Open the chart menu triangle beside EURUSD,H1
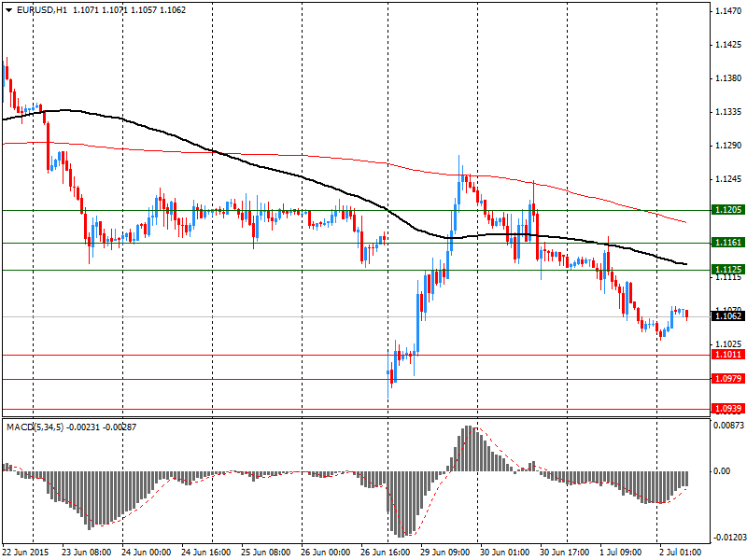The height and width of the screenshot is (560, 747). point(9,10)
